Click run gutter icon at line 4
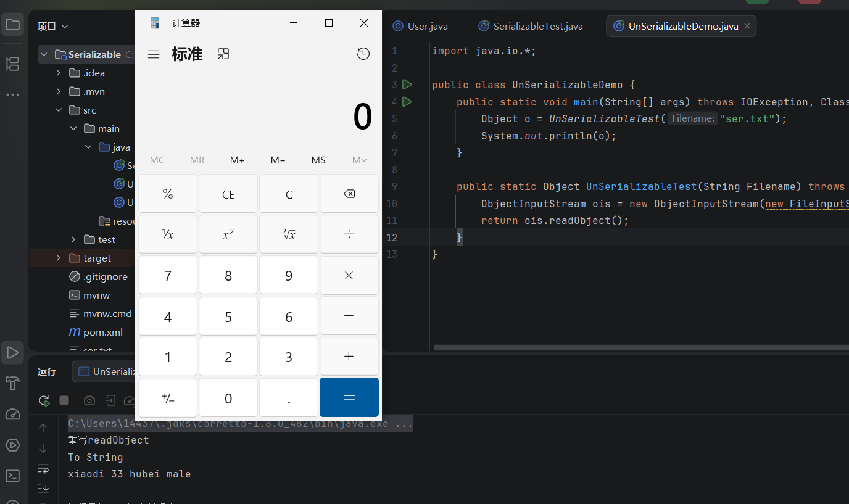The height and width of the screenshot is (504, 849). (x=407, y=101)
